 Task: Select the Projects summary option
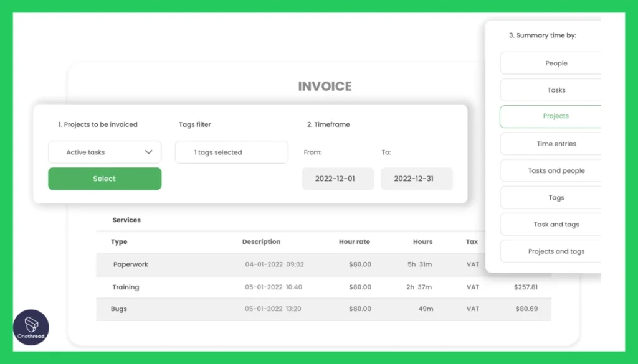(551, 116)
